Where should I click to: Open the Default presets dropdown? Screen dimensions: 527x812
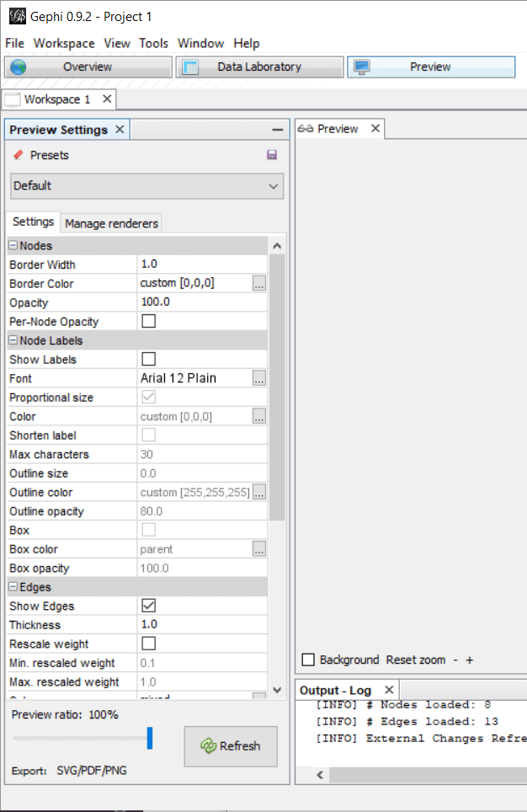(x=146, y=185)
